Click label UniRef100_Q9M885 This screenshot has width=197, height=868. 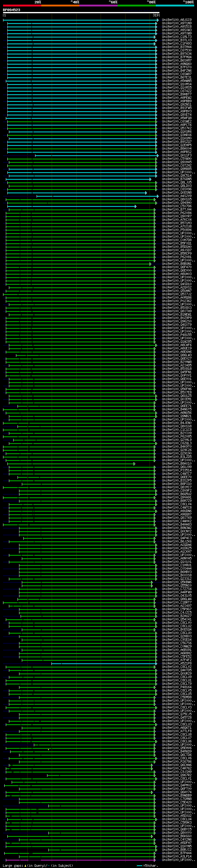click(x=177, y=169)
